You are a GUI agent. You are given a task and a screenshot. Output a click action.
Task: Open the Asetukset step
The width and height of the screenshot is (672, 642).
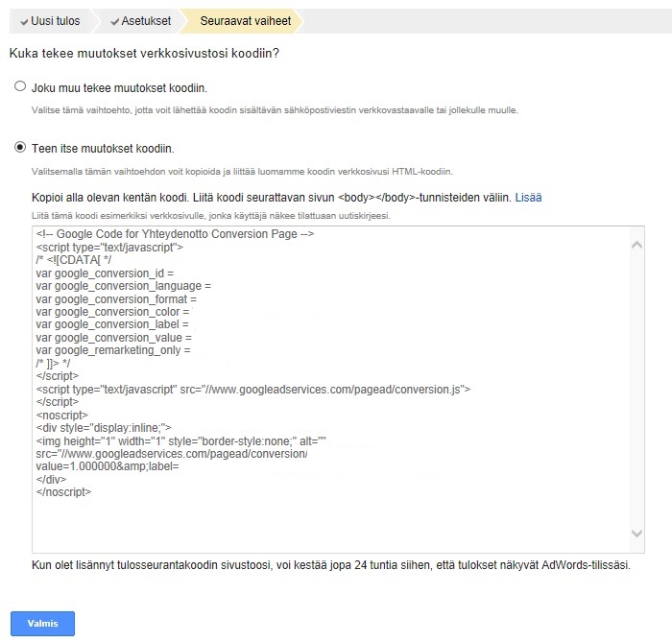pos(140,21)
